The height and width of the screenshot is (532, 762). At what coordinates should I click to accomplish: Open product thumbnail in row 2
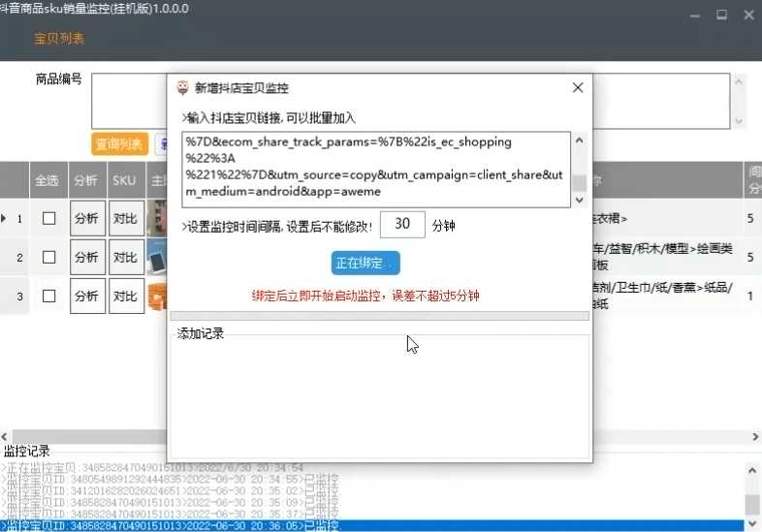point(156,257)
